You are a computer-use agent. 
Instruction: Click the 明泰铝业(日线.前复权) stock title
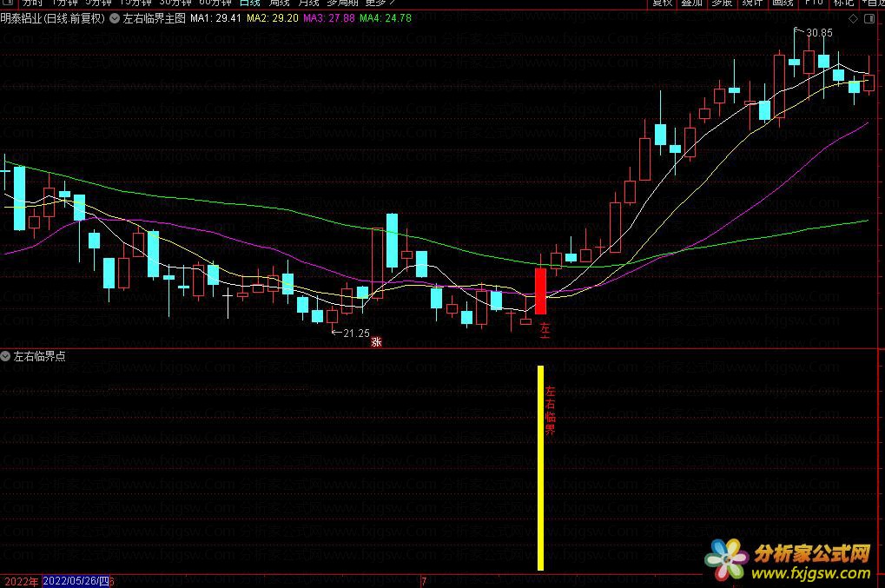[52, 18]
